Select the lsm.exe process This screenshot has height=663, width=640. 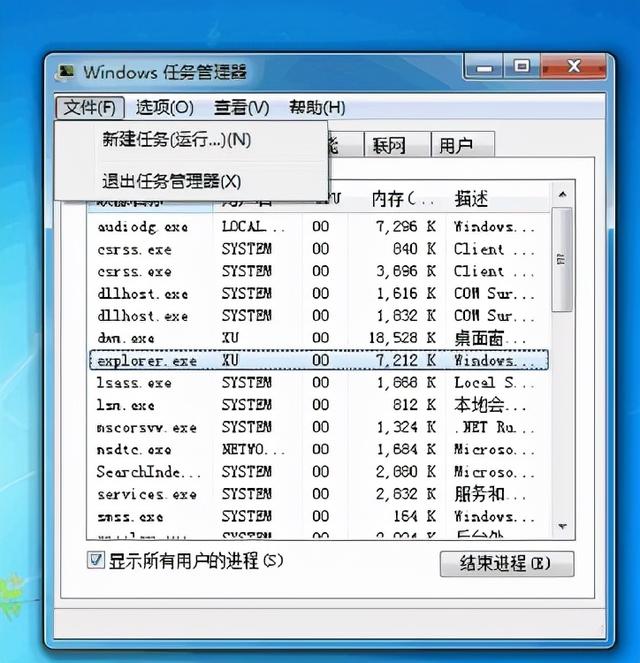(x=319, y=405)
